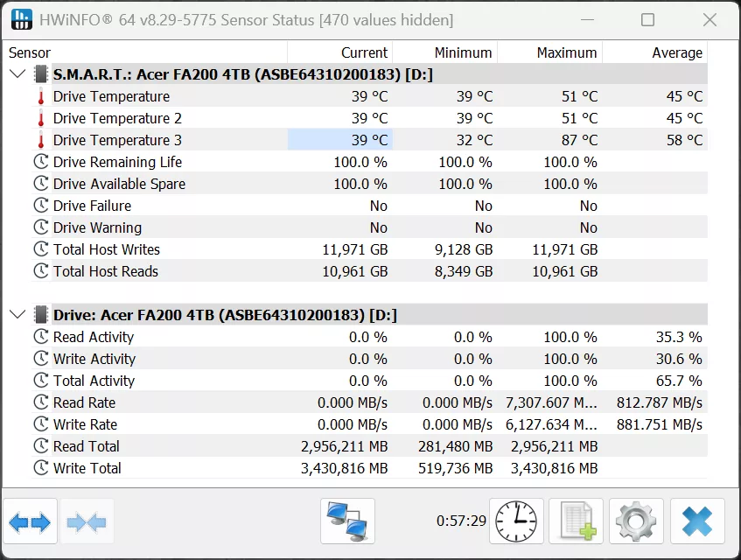The image size is (741, 560).
Task: Click the expand layout double-arrow button
Action: click(x=30, y=521)
